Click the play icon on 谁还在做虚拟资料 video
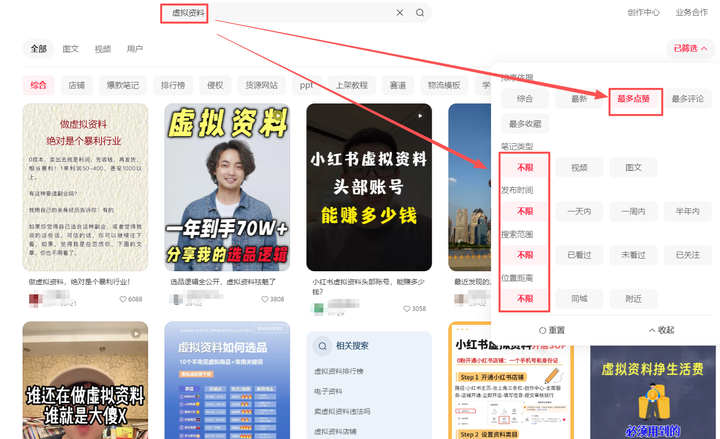This screenshot has height=439, width=720. coord(136,333)
